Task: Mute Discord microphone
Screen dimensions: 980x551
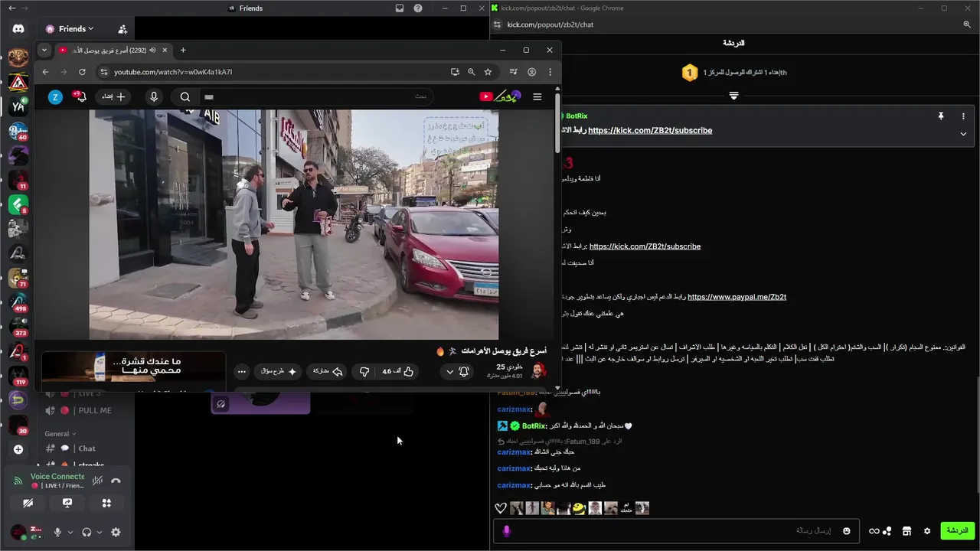Action: point(57,532)
